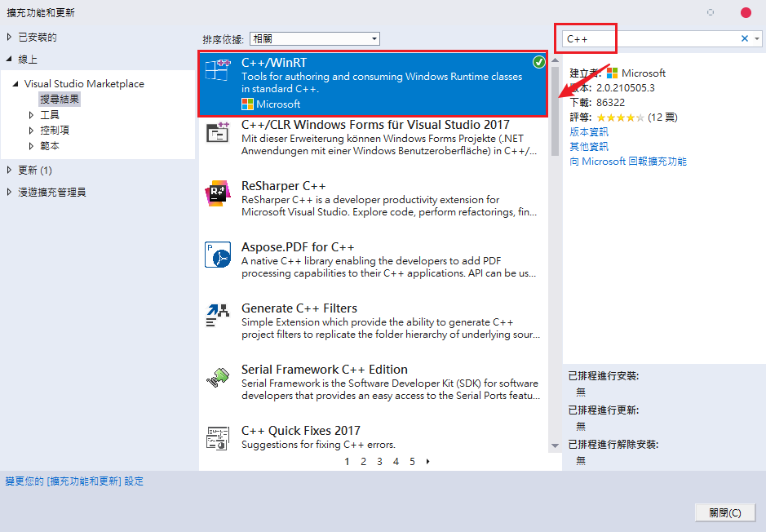Select the C++ Quick Fixes 2017 title
Image resolution: width=766 pixels, height=532 pixels.
301,430
